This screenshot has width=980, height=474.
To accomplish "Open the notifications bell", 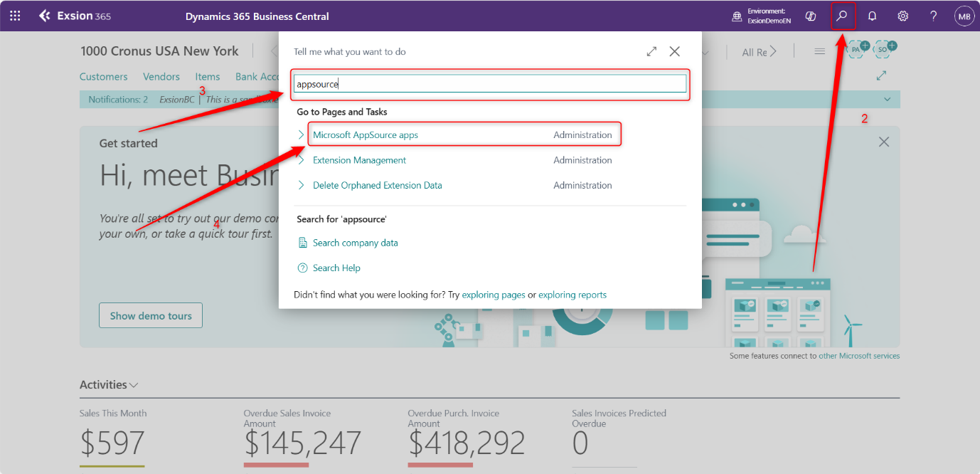I will pyautogui.click(x=873, y=16).
